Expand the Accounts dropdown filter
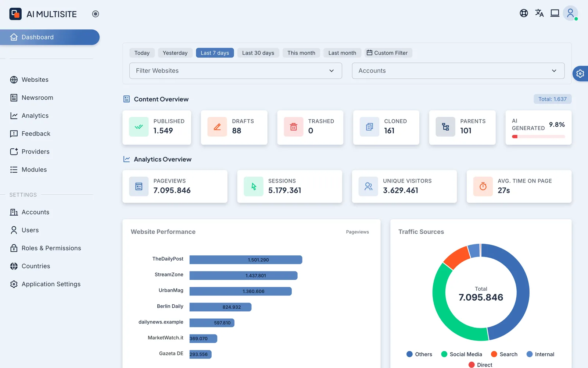 458,71
